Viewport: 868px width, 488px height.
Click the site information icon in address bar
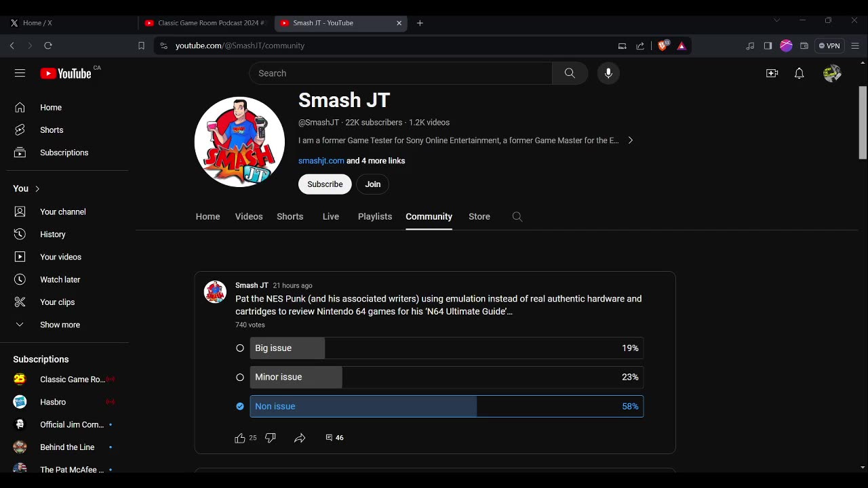pyautogui.click(x=163, y=46)
